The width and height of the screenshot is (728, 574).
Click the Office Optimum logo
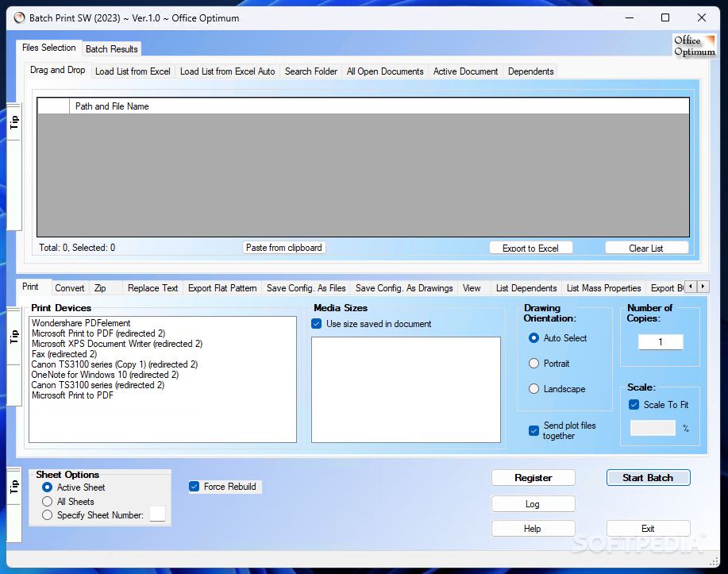(695, 45)
